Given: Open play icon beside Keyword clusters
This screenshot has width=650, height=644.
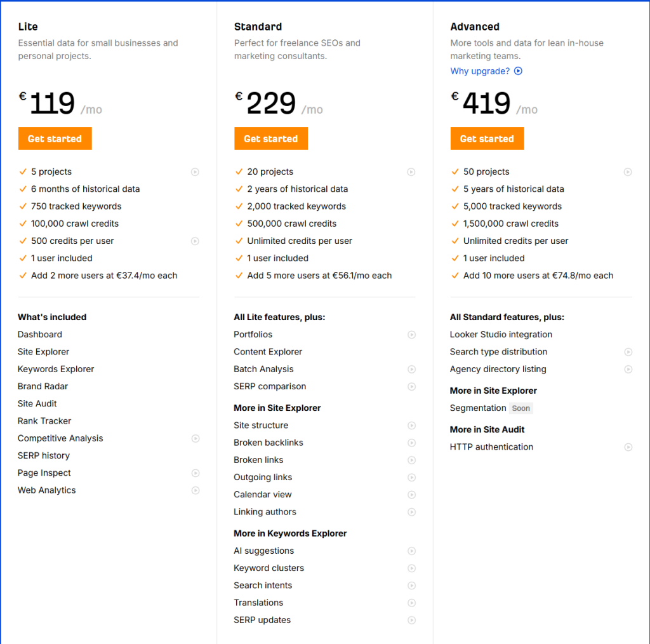Looking at the screenshot, I should [411, 568].
